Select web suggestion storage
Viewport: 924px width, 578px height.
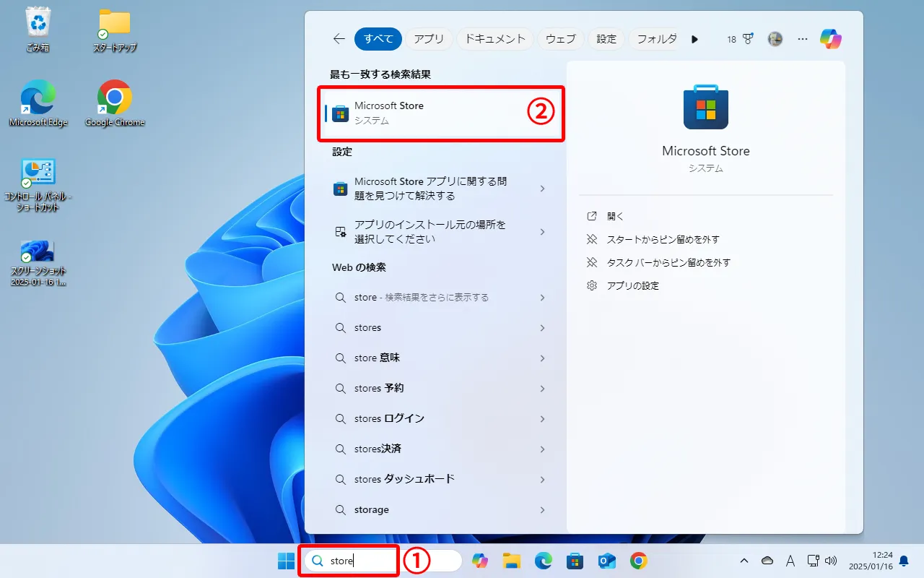[441, 510]
